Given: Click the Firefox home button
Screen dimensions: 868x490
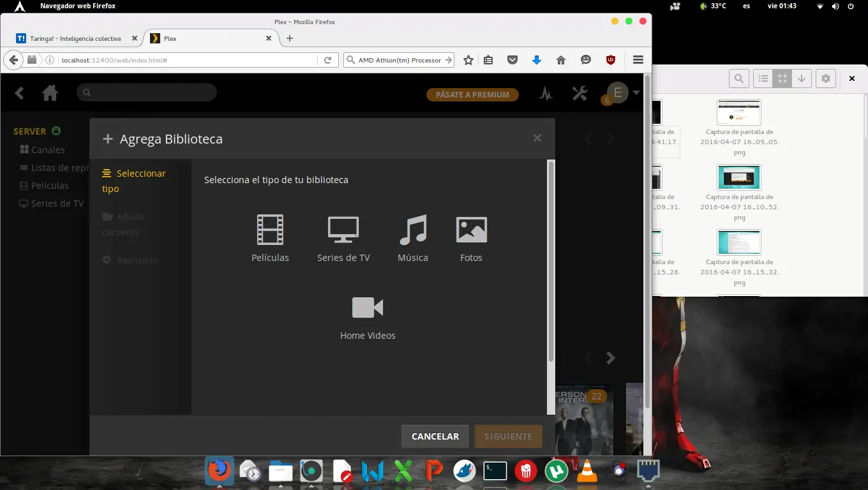Looking at the screenshot, I should [561, 60].
